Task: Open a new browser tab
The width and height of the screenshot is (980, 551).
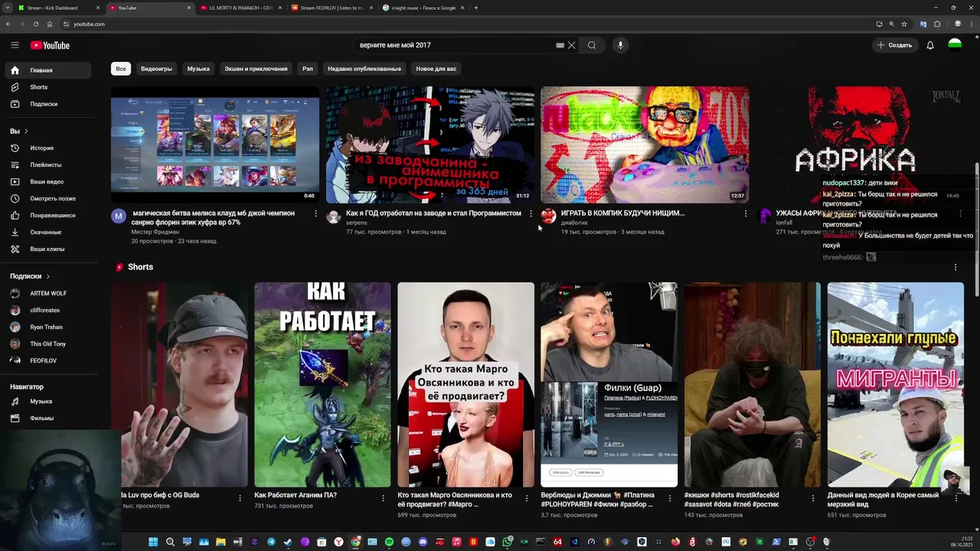Action: click(476, 8)
